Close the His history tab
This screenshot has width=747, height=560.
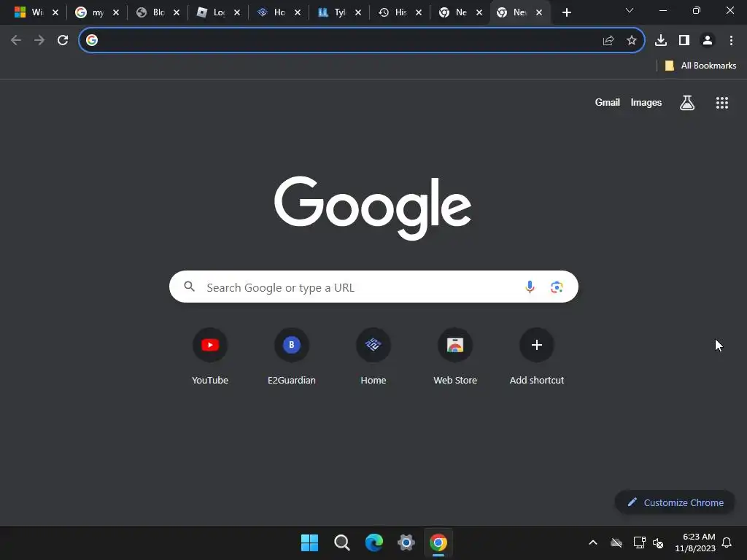(x=419, y=13)
